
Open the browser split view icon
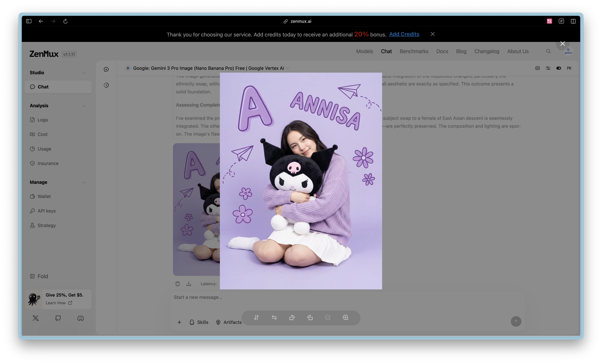click(x=573, y=21)
